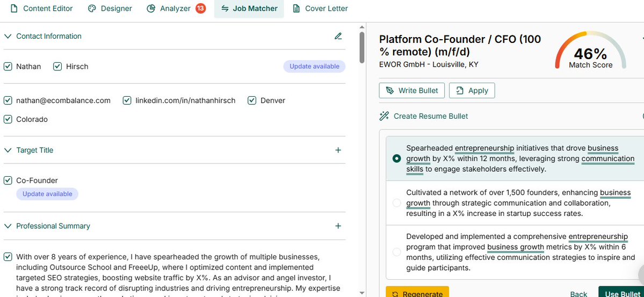This screenshot has height=297, width=644.
Task: Add Professional Summary with plus icon
Action: pos(338,226)
